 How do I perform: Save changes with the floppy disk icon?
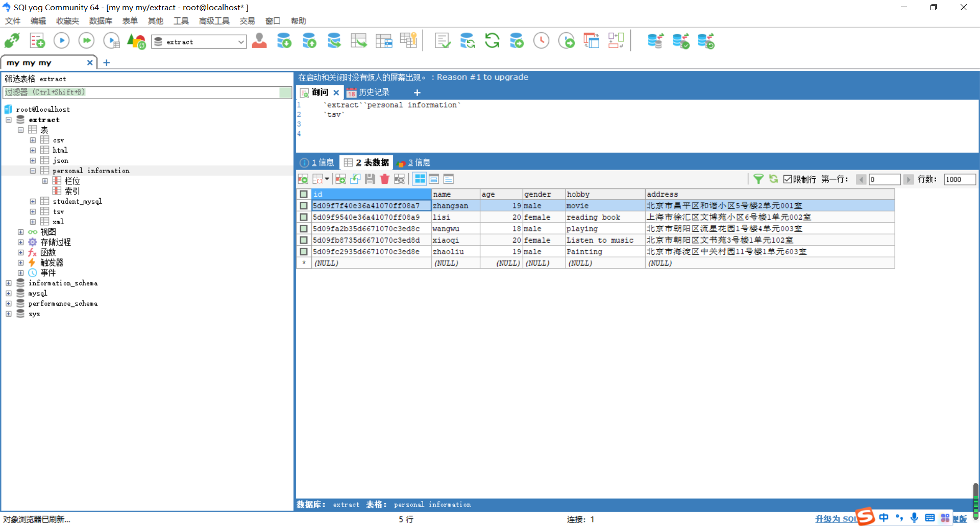pos(370,179)
